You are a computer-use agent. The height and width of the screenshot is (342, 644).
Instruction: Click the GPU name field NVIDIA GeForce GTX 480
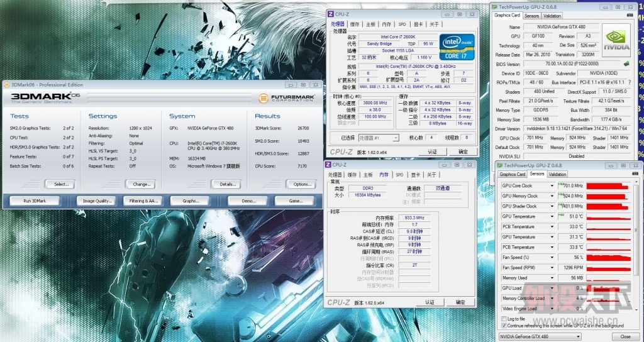click(561, 27)
